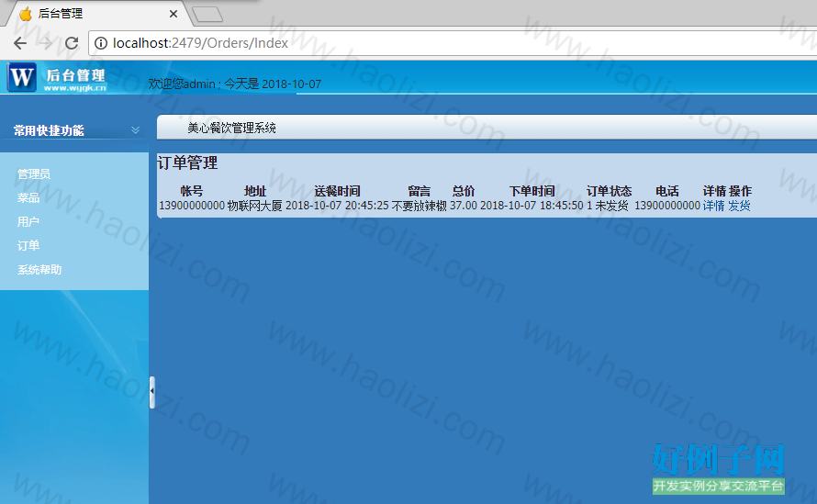The width and height of the screenshot is (817, 504).
Task: Click the 下单时间 column header
Action: (x=532, y=191)
